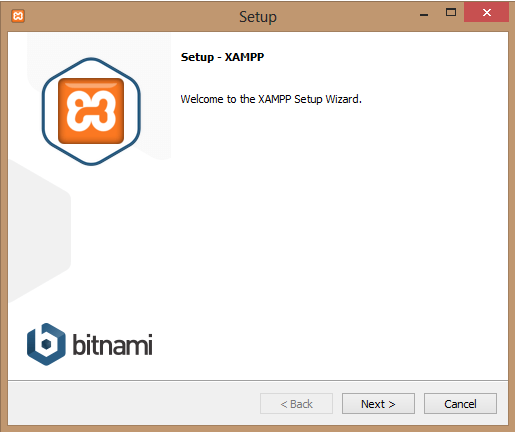This screenshot has width=515, height=432.
Task: Minimize the Setup window
Action: point(424,14)
